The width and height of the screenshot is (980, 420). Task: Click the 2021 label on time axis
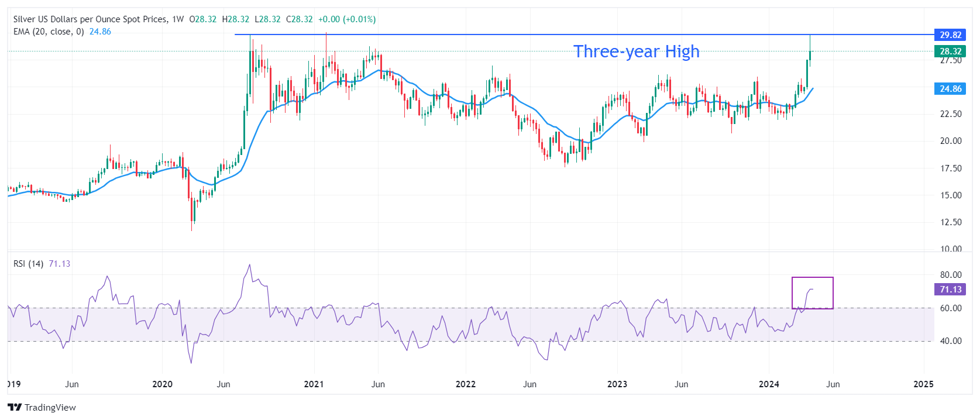314,384
